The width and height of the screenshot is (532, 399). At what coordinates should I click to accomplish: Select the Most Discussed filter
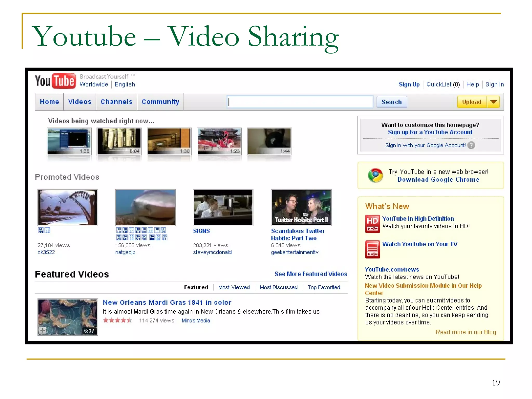click(x=278, y=287)
